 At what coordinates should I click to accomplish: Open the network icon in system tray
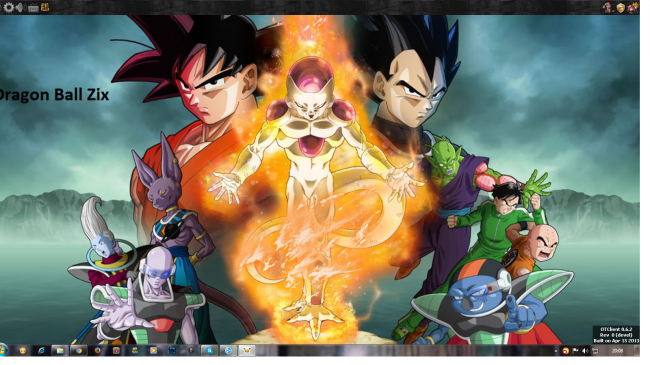(x=595, y=351)
